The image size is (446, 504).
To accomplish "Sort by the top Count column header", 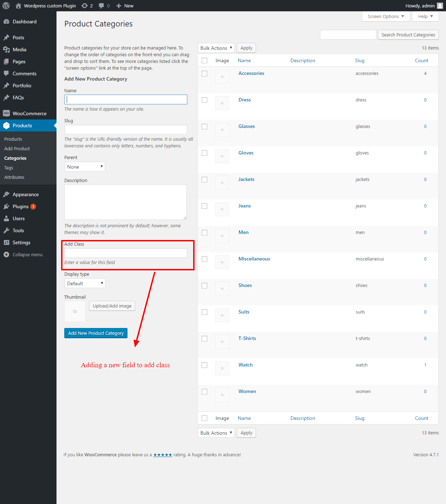I will (x=422, y=60).
